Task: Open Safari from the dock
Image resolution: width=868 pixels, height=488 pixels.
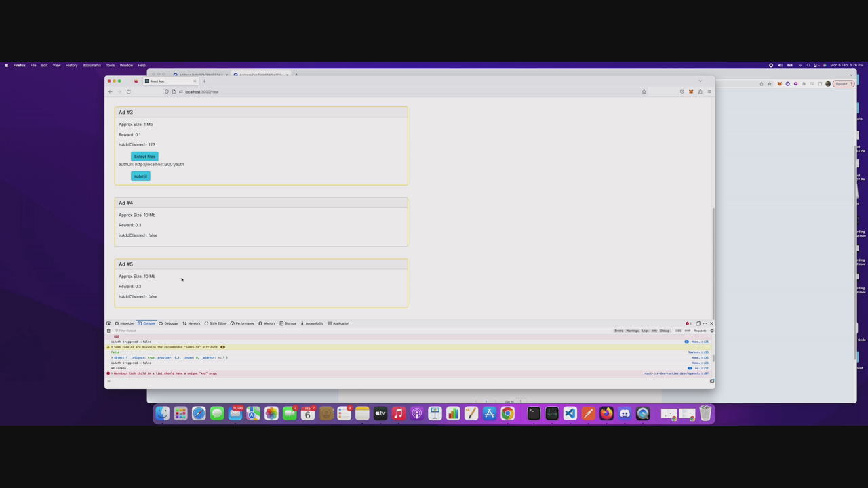Action: (x=199, y=413)
